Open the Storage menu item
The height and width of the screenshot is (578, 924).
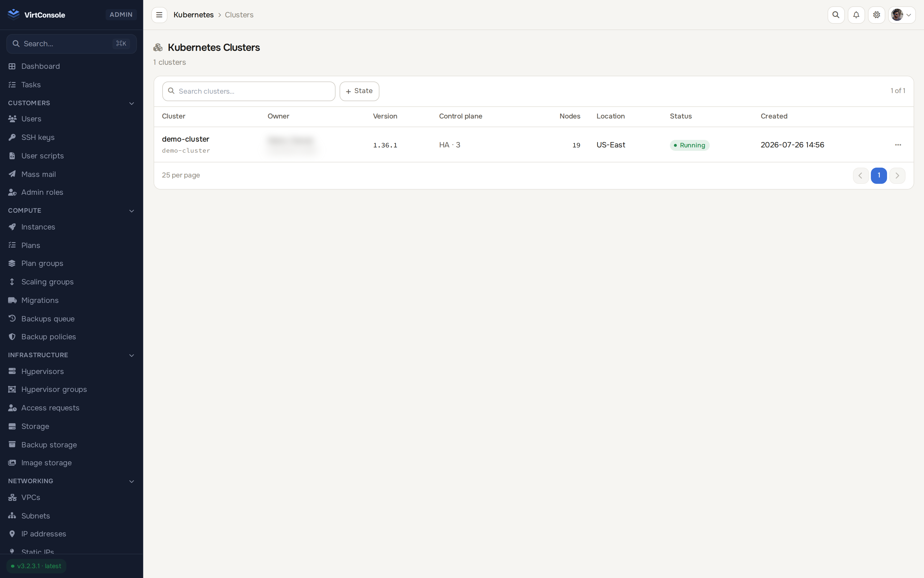point(71,426)
